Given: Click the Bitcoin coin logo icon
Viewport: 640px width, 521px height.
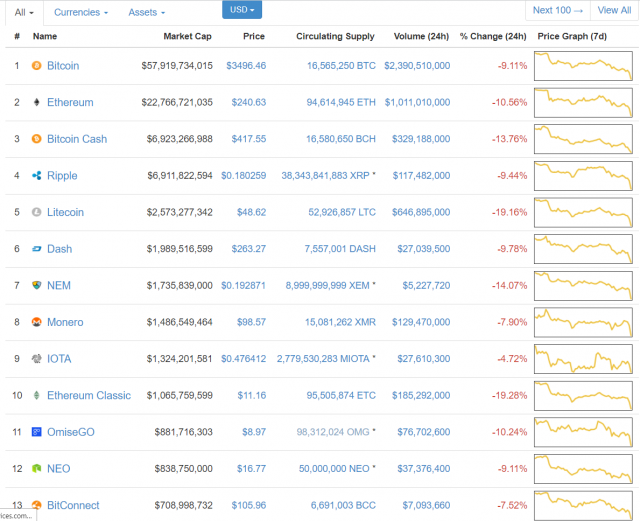Looking at the screenshot, I should click(37, 66).
